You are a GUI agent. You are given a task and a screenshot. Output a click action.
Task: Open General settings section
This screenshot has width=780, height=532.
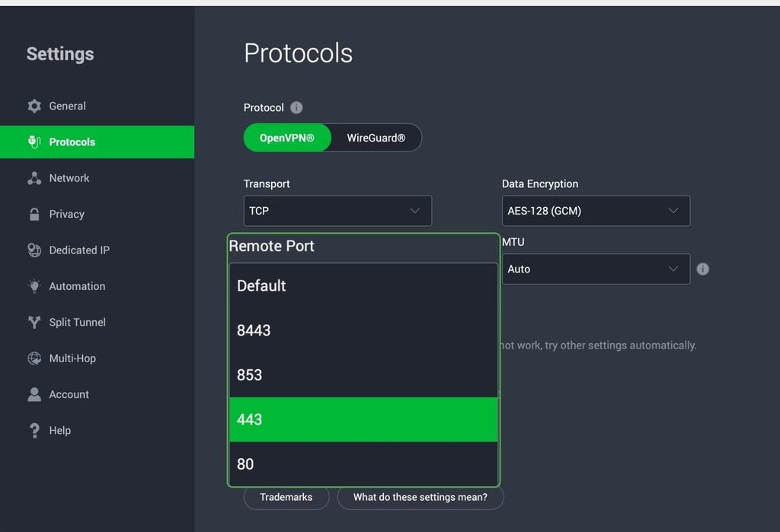(97, 106)
